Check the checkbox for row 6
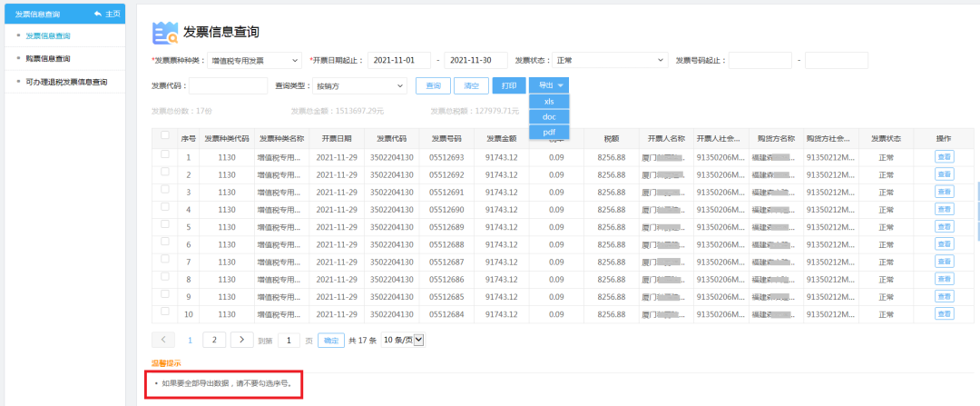 click(165, 241)
